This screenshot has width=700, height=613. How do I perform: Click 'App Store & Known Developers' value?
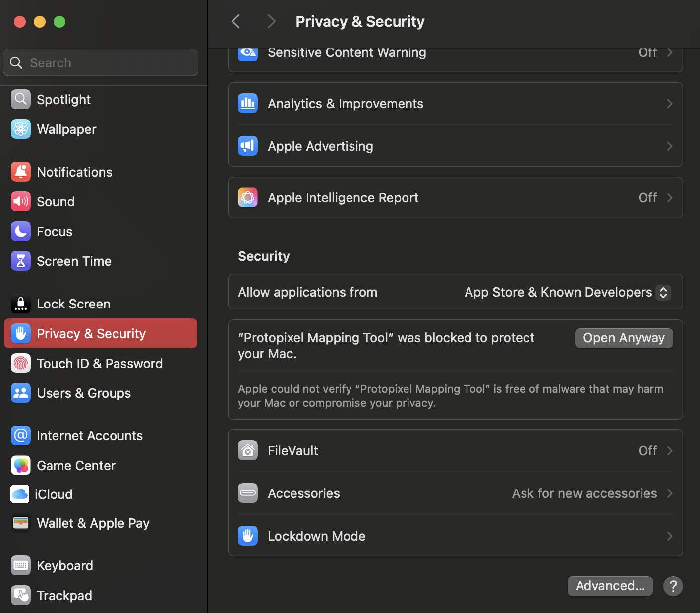pyautogui.click(x=558, y=293)
